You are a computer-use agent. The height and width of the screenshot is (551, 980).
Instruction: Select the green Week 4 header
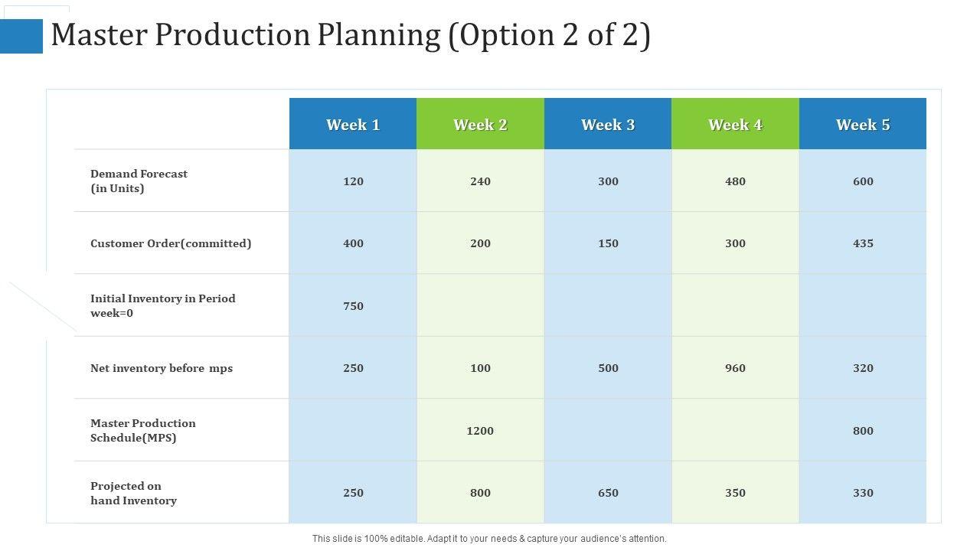pos(735,125)
